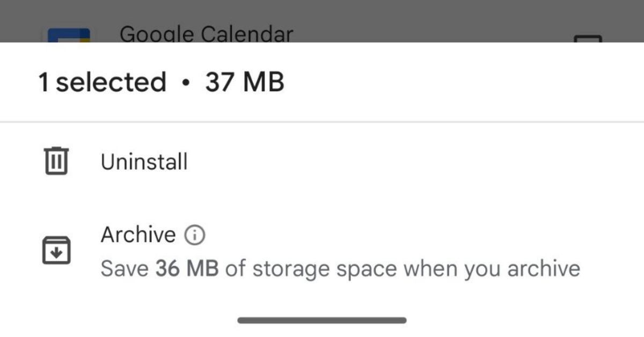The height and width of the screenshot is (337, 644).
Task: Click the Google Calendar app name
Action: tap(206, 34)
